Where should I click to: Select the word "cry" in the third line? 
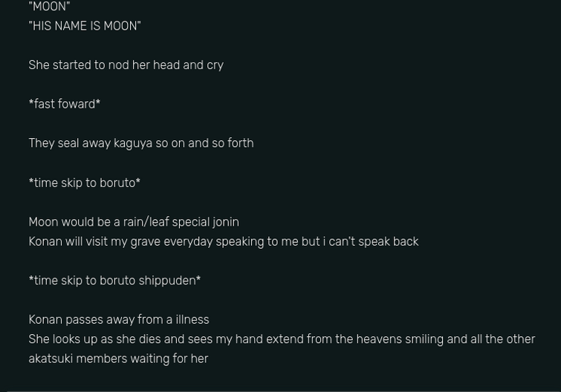coord(215,66)
